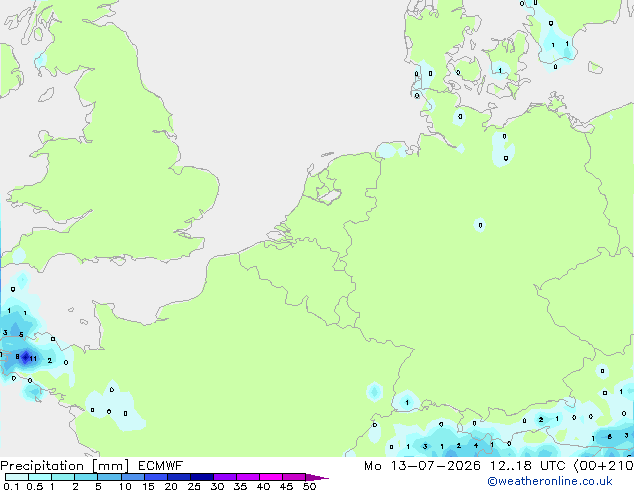The height and width of the screenshot is (490, 634).
Task: Click the 'Precipitation' title word
Action: (x=42, y=466)
